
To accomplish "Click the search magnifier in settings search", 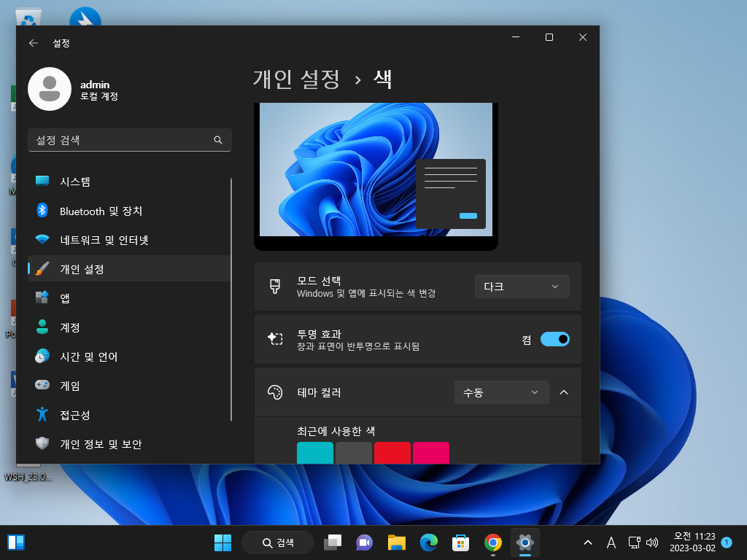I will (x=217, y=140).
